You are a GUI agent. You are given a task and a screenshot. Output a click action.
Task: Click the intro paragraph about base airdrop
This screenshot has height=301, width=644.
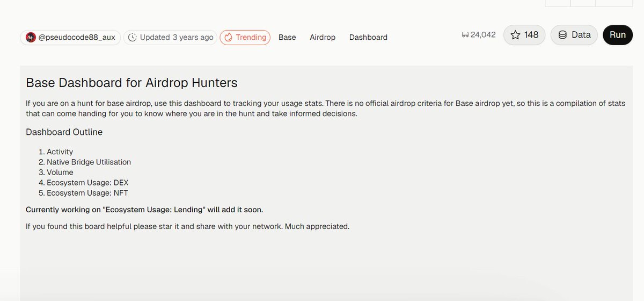pos(326,108)
